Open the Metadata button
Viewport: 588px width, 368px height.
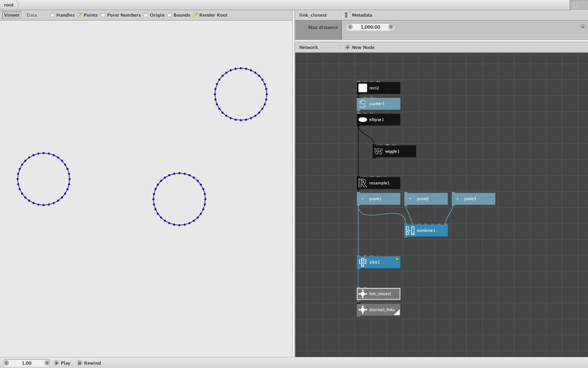359,15
